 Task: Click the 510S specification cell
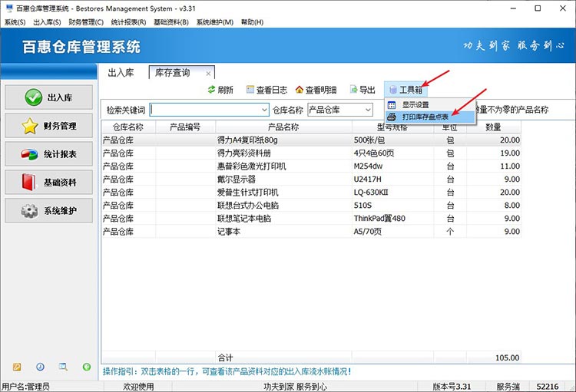pos(392,205)
